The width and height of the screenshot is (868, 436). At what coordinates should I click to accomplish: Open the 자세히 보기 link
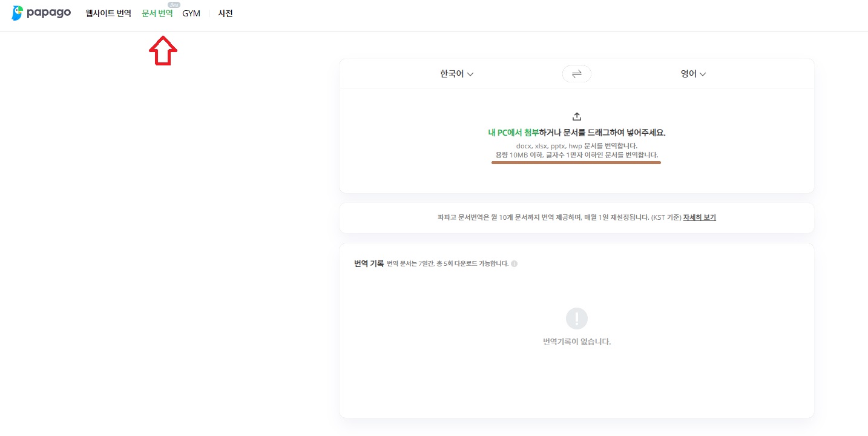click(699, 217)
